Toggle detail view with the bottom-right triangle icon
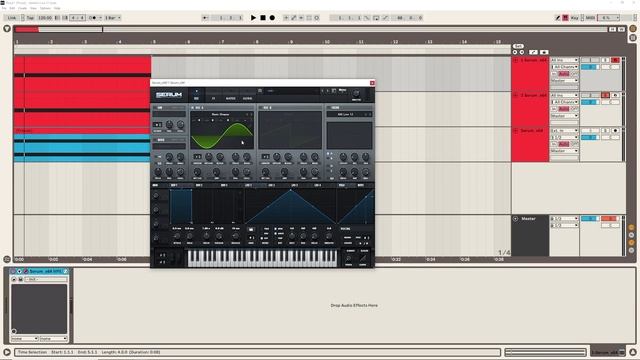The height and width of the screenshot is (360, 640). tap(633, 352)
